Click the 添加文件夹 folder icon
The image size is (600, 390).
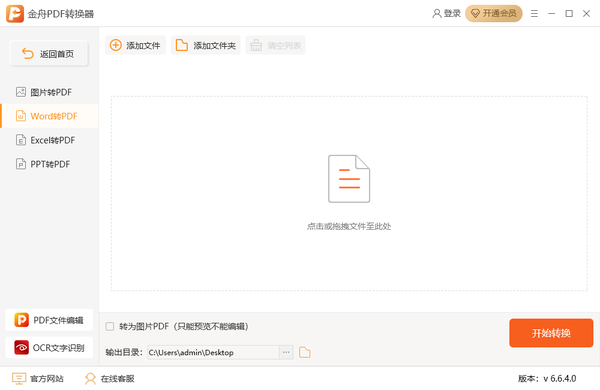(x=181, y=45)
